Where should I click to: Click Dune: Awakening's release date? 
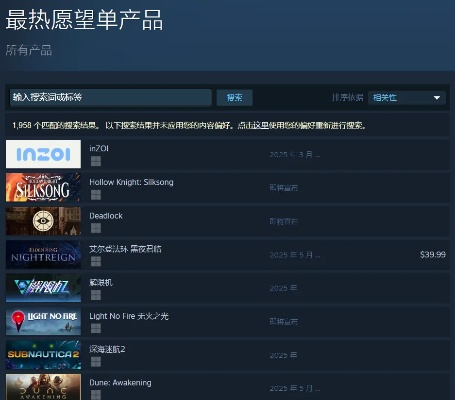click(x=295, y=388)
